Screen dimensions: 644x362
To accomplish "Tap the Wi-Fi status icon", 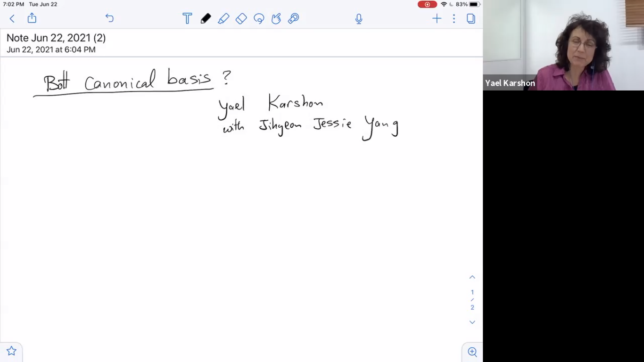I will click(444, 4).
